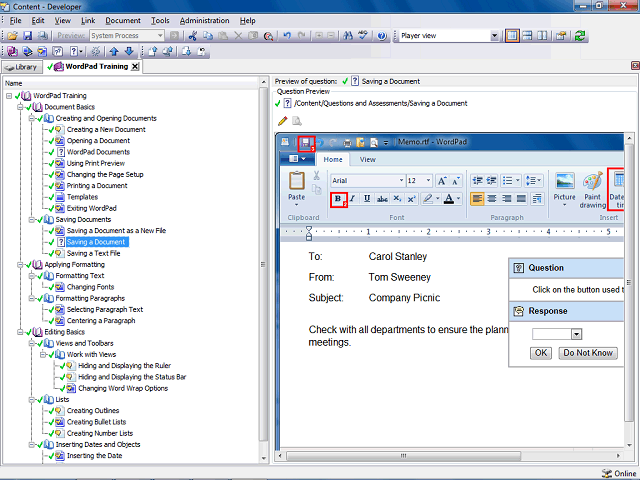640x480 pixels.
Task: Click the Move Down blue arrow icon
Action: click(x=129, y=51)
